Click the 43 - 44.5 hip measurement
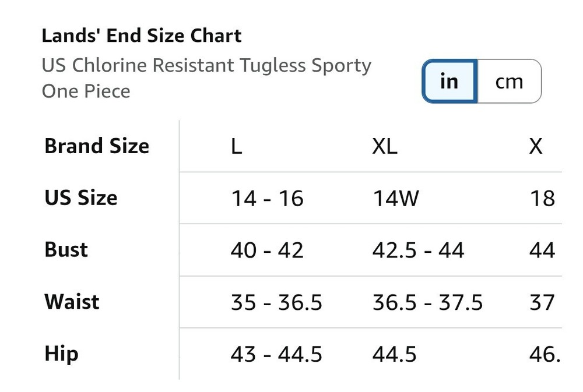This screenshot has width=583, height=392. [x=276, y=354]
